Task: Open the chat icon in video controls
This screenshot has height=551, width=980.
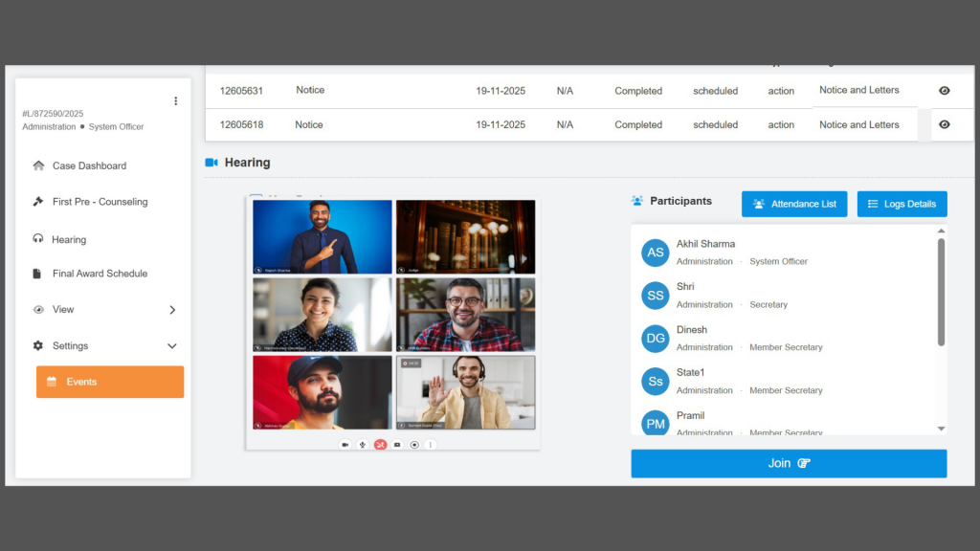Action: 397,445
